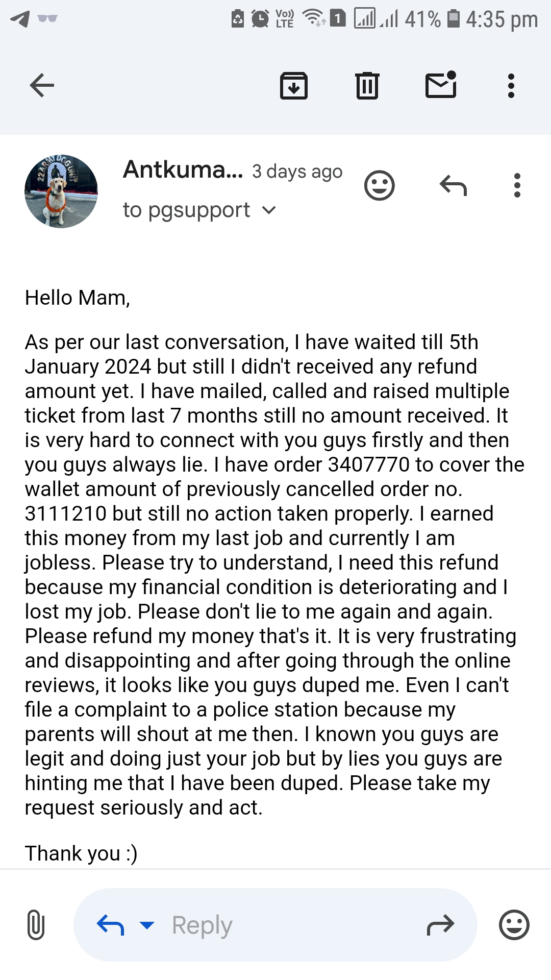Viewport: 551px width, 980px height.
Task: Tap the sender's dog profile picture
Action: pyautogui.click(x=61, y=191)
